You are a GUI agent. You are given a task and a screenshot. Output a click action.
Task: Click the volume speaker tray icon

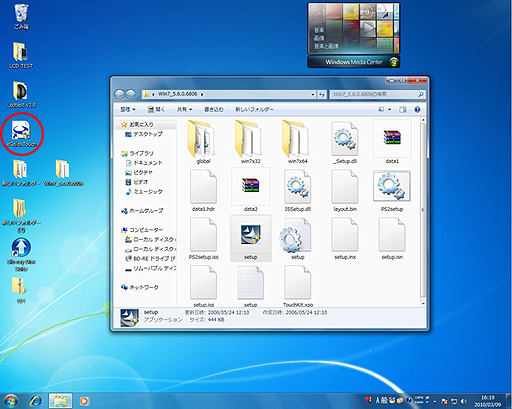(x=464, y=401)
